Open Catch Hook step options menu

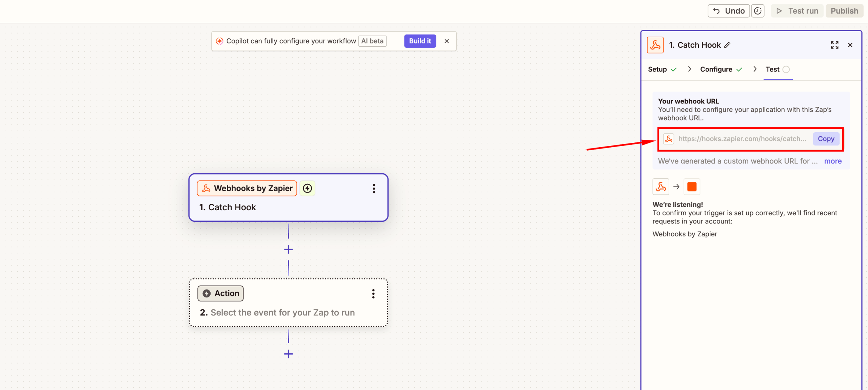pos(374,189)
